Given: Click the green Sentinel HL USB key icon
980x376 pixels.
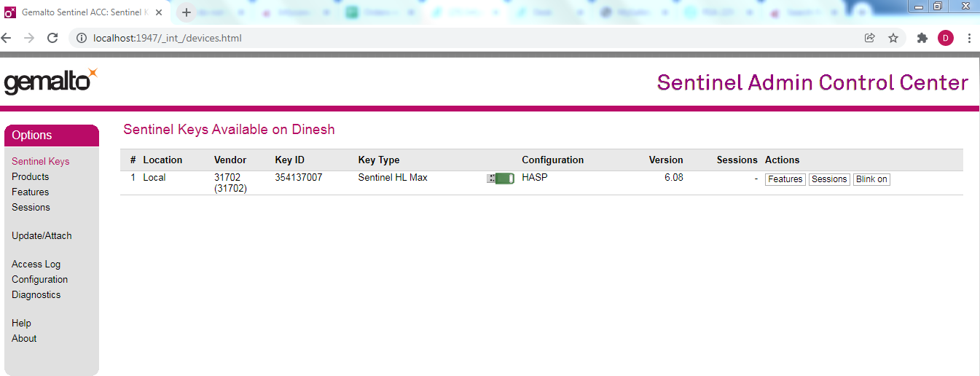Looking at the screenshot, I should click(x=501, y=179).
